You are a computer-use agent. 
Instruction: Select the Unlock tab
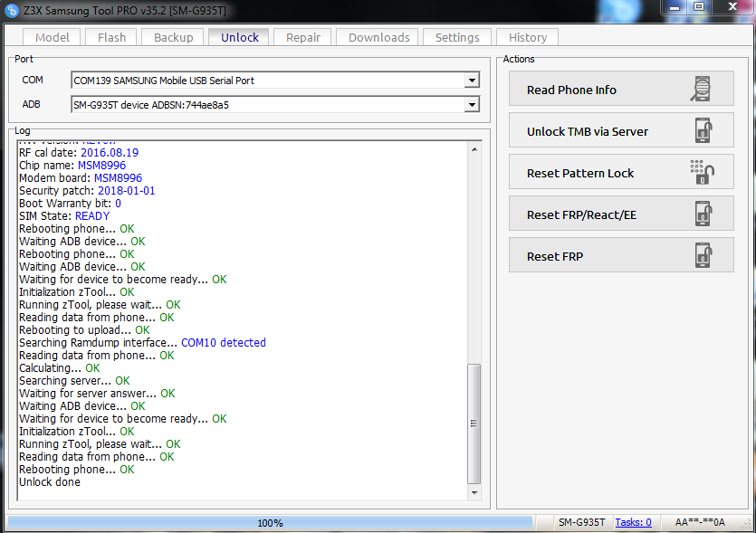click(240, 37)
